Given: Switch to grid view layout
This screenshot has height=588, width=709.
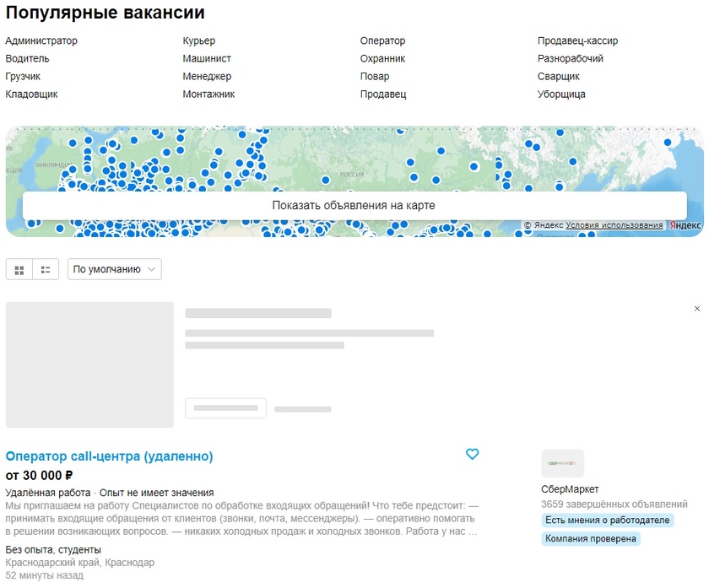Looking at the screenshot, I should tap(19, 270).
